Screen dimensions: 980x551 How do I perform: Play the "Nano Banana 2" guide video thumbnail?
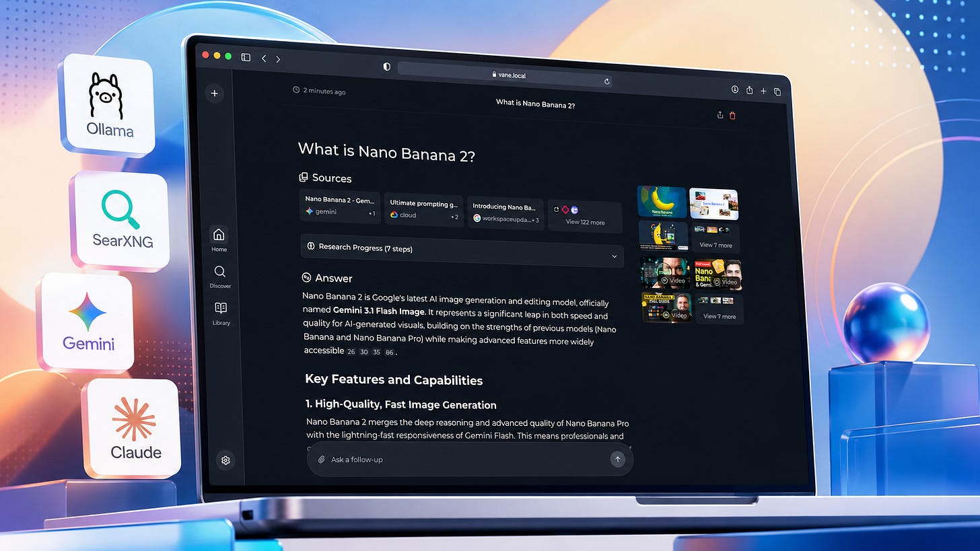click(x=666, y=308)
